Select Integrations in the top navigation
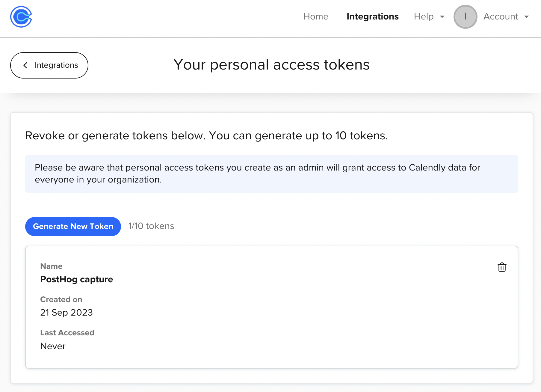 tap(372, 17)
